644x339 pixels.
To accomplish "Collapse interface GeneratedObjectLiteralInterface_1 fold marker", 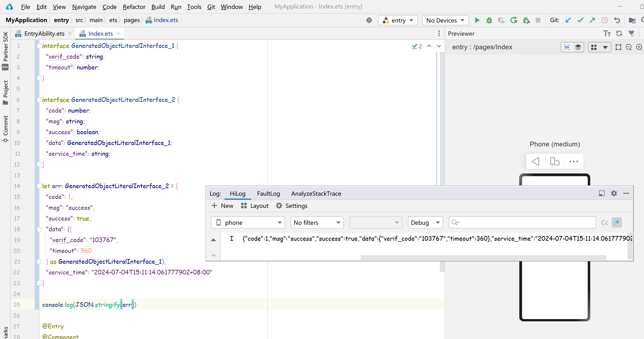I will point(39,46).
